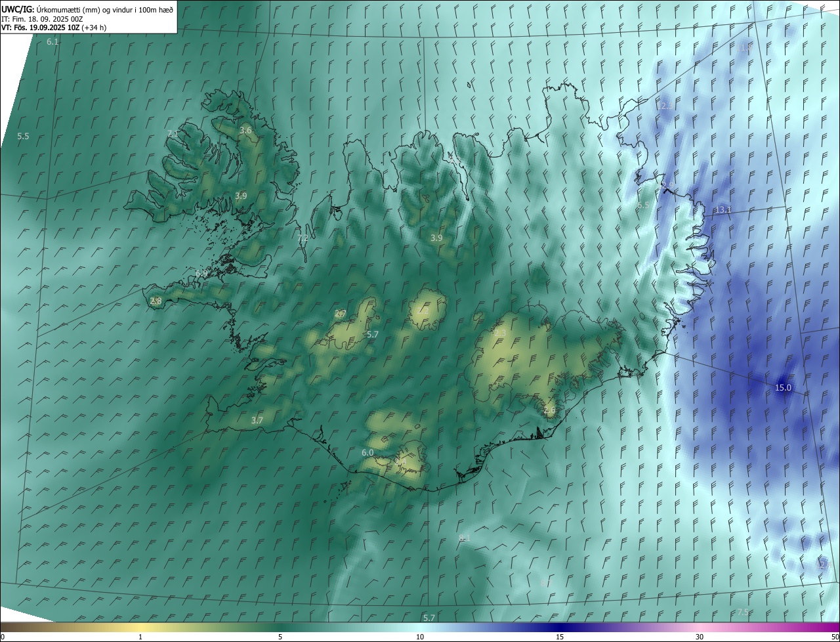Image resolution: width=840 pixels, height=642 pixels.
Task: Click the 6.5 value label in east Iceland
Action: point(643,205)
